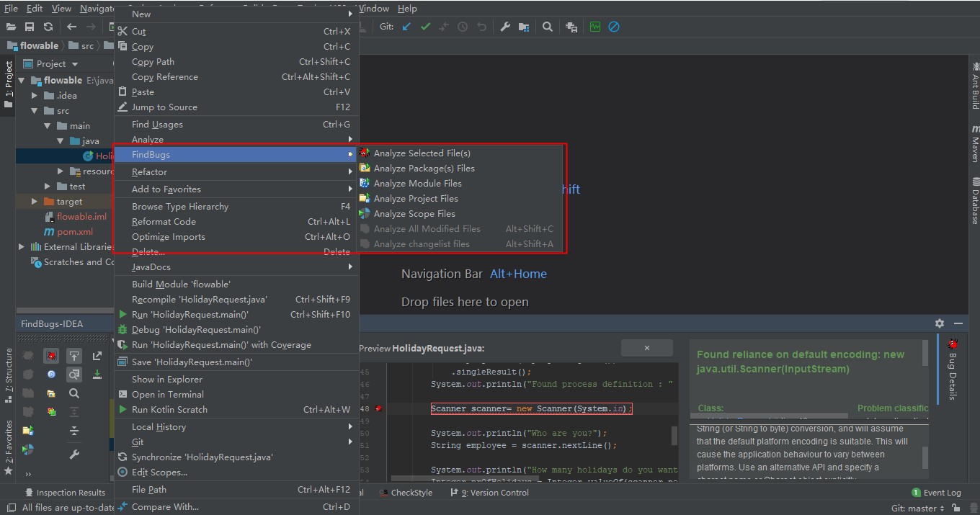Screen dimensions: 980x515
Task: Click the red bug icon in FindBugs toolbar
Action: (x=51, y=356)
